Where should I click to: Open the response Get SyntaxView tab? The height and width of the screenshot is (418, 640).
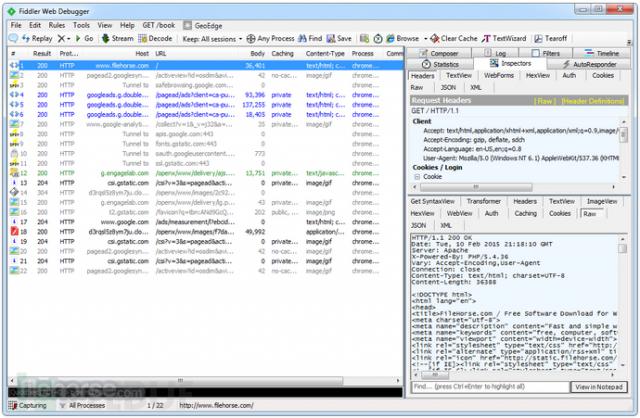tap(432, 201)
